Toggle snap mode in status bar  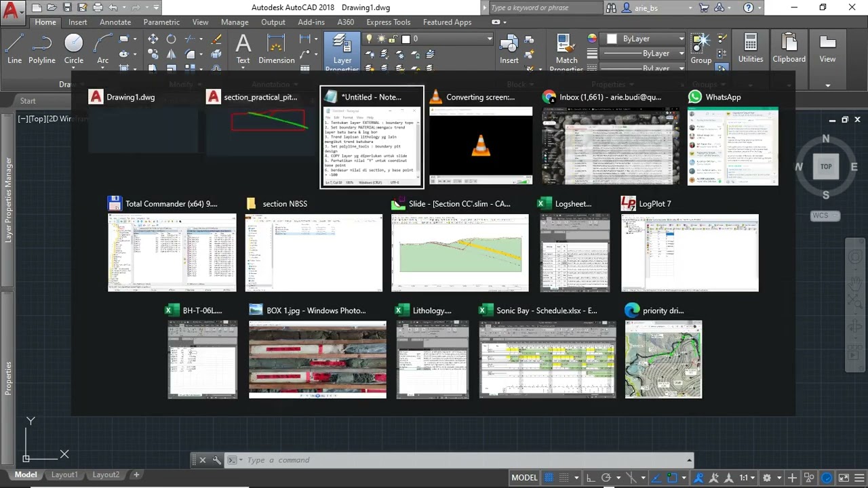pyautogui.click(x=564, y=478)
